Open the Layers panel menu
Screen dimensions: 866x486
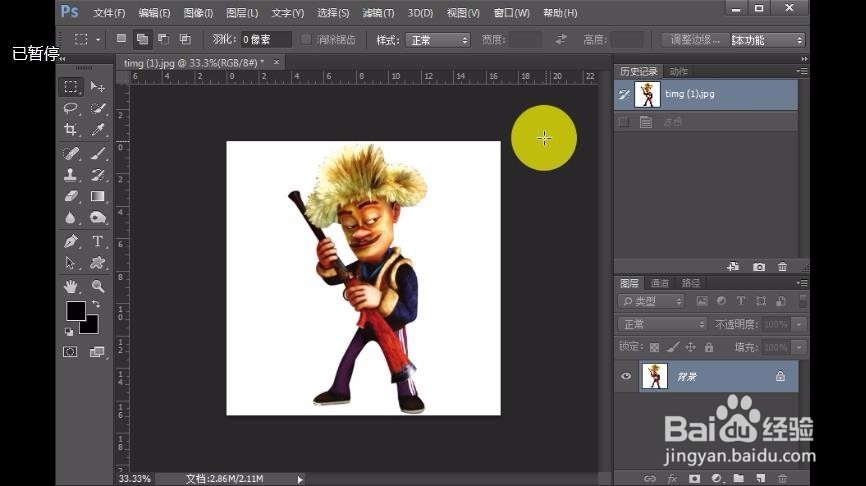coord(802,283)
